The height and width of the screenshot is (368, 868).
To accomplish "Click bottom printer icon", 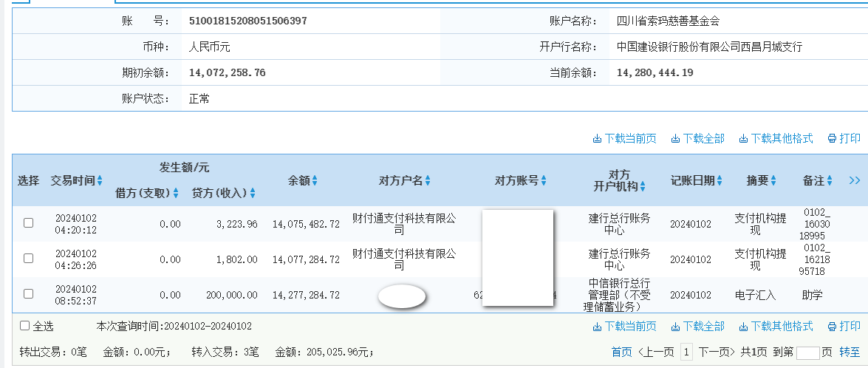I will 832,327.
